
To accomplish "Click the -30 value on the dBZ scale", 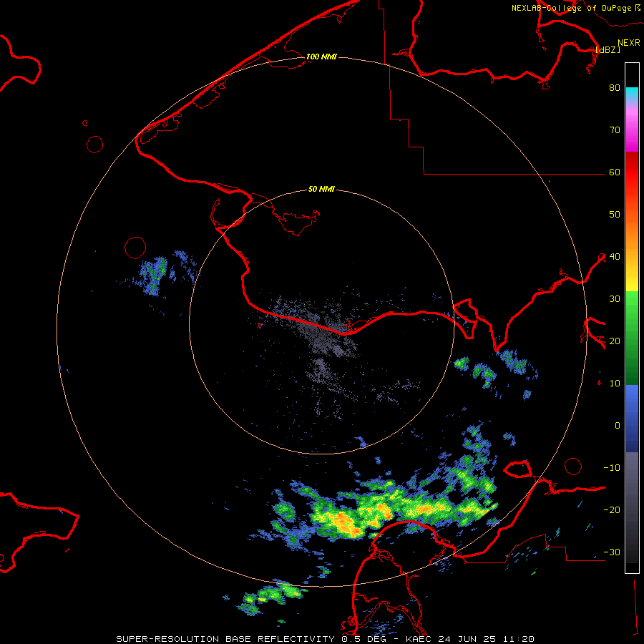I will pyautogui.click(x=612, y=552).
